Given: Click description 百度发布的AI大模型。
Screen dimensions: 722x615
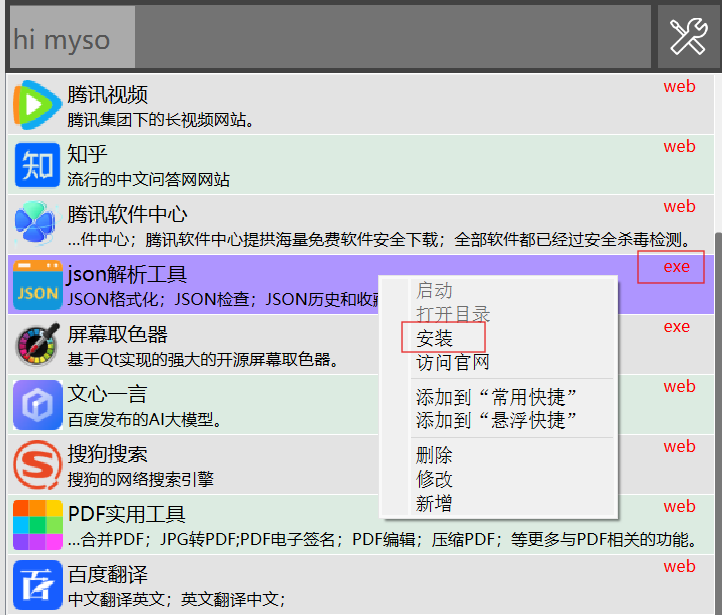Looking at the screenshot, I should 145,419.
